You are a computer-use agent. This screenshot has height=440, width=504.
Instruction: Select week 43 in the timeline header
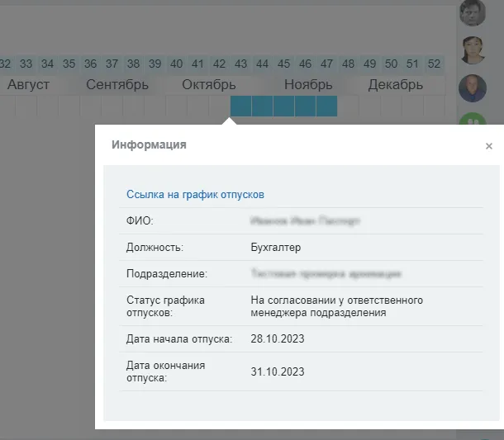point(241,64)
